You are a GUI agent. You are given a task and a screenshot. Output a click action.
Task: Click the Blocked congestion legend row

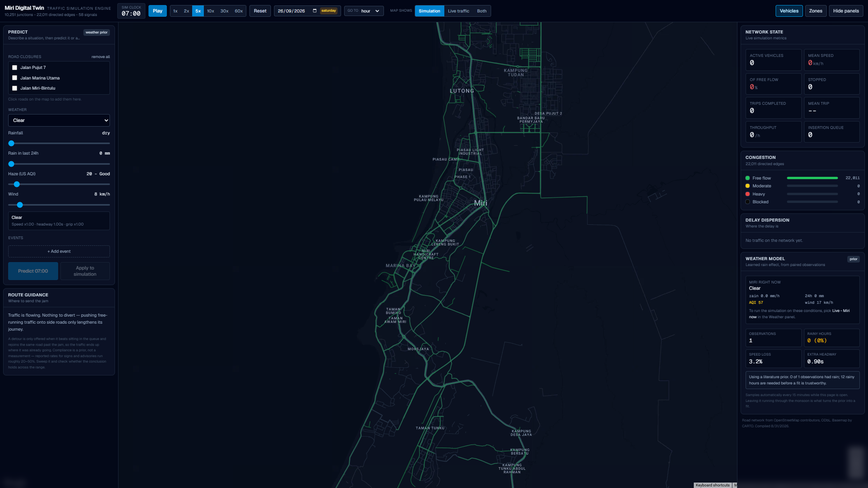(802, 202)
